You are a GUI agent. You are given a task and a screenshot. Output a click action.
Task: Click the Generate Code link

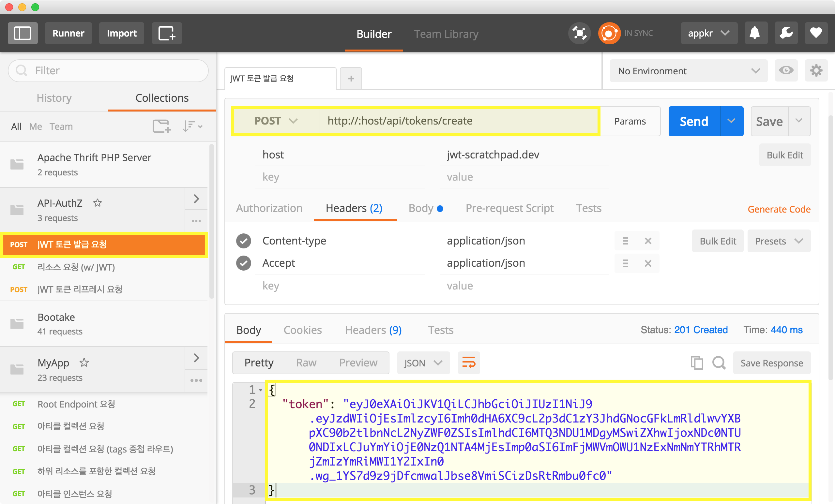click(x=778, y=209)
